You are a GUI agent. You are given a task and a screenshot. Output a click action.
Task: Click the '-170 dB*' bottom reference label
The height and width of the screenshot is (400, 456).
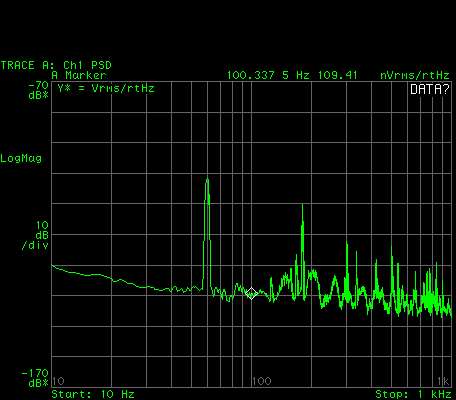(x=35, y=378)
